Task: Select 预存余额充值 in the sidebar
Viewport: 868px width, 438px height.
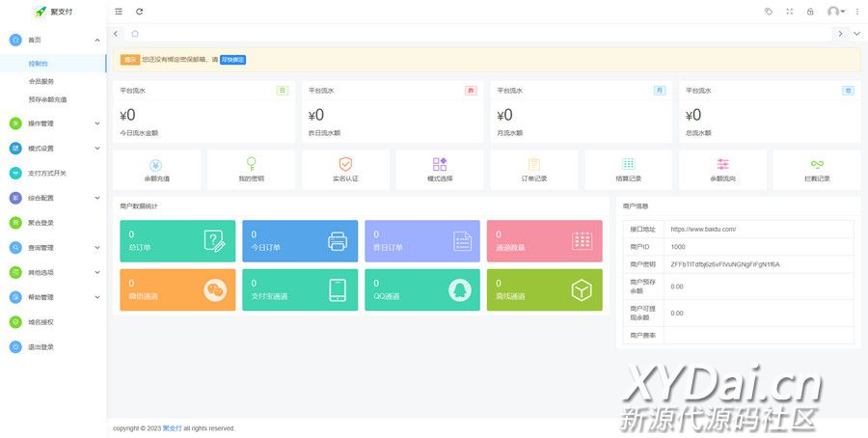Action: click(x=47, y=99)
